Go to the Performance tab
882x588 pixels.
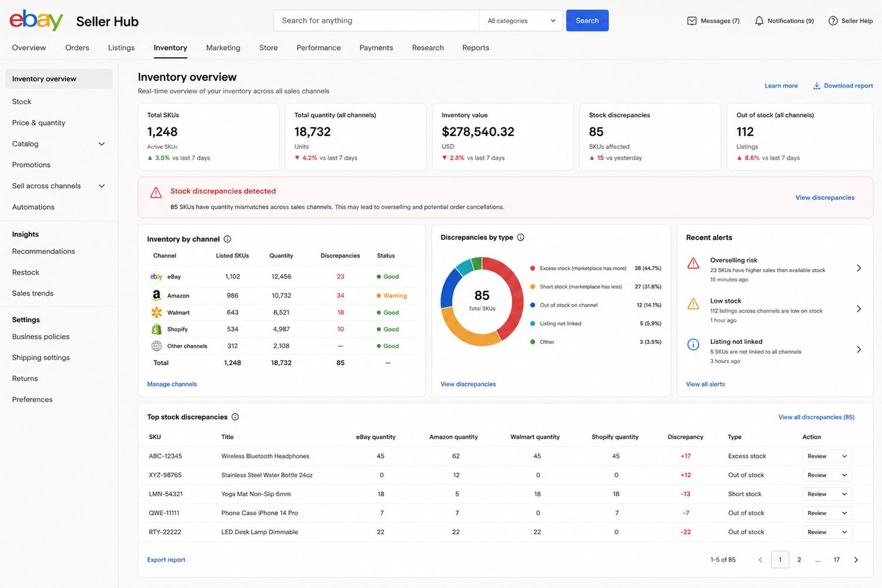[319, 48]
